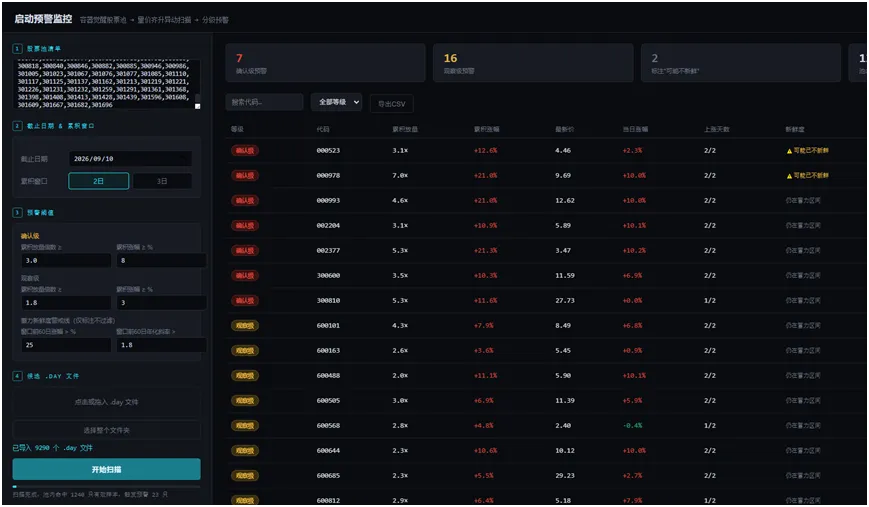The height and width of the screenshot is (507, 869).
Task: Click warning triangle icon on row 000523
Action: 789,151
